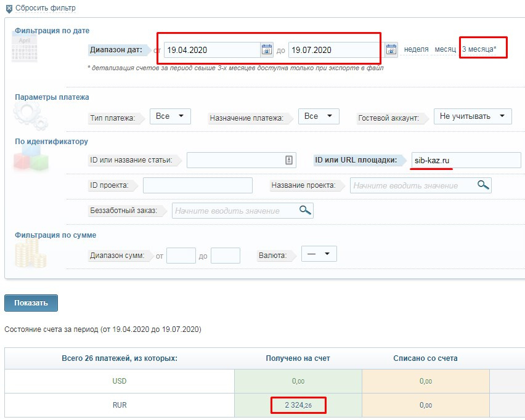Open calendar picker for end date
This screenshot has height=420, width=525.
pos(391,49)
